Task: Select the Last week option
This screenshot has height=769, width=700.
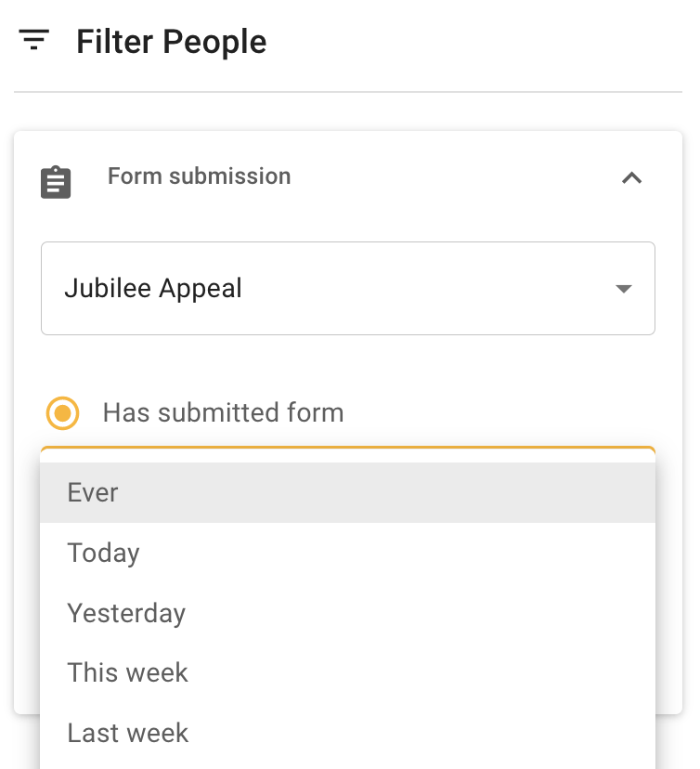Action: (127, 733)
